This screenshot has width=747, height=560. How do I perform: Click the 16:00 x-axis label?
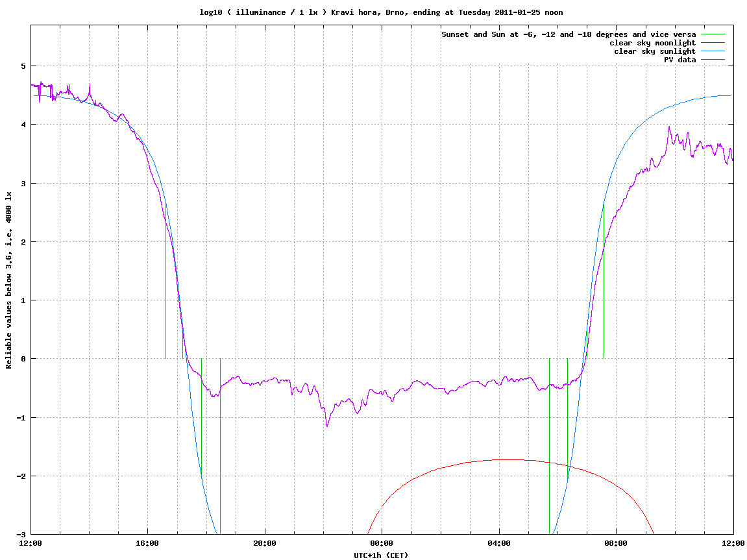point(148,543)
